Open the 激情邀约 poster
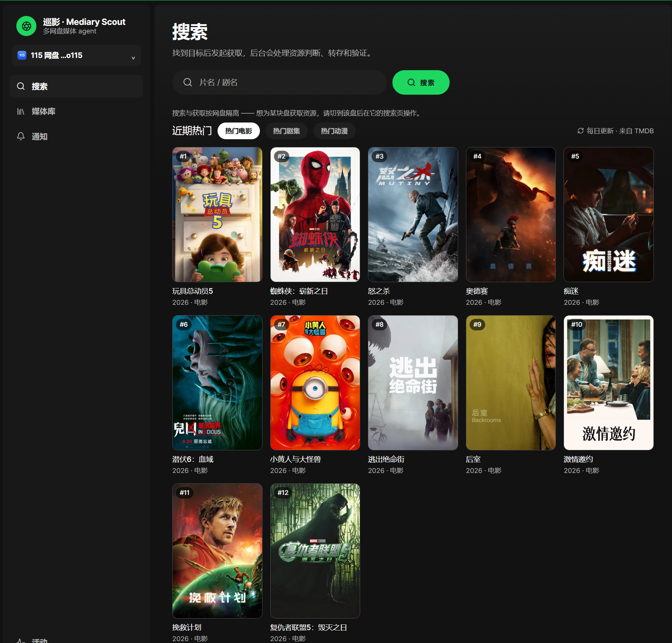The width and height of the screenshot is (672, 643). 609,383
